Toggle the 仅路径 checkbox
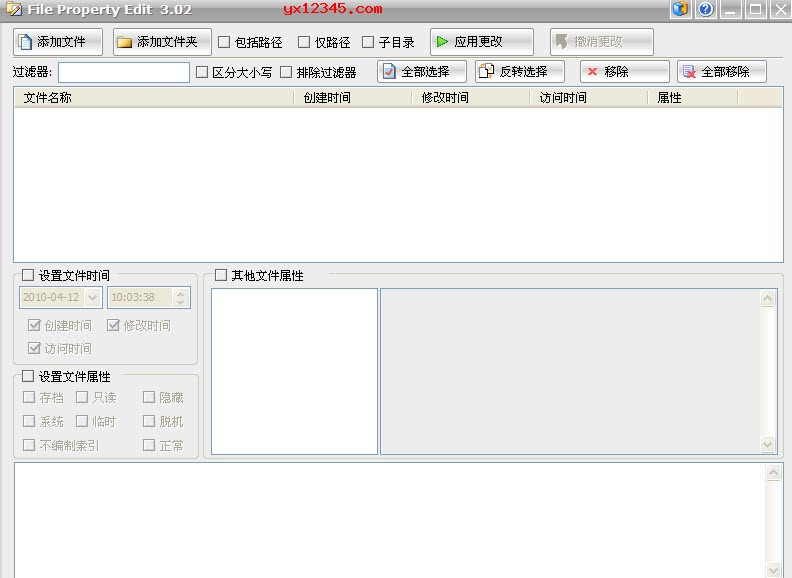This screenshot has width=792, height=578. pos(304,42)
